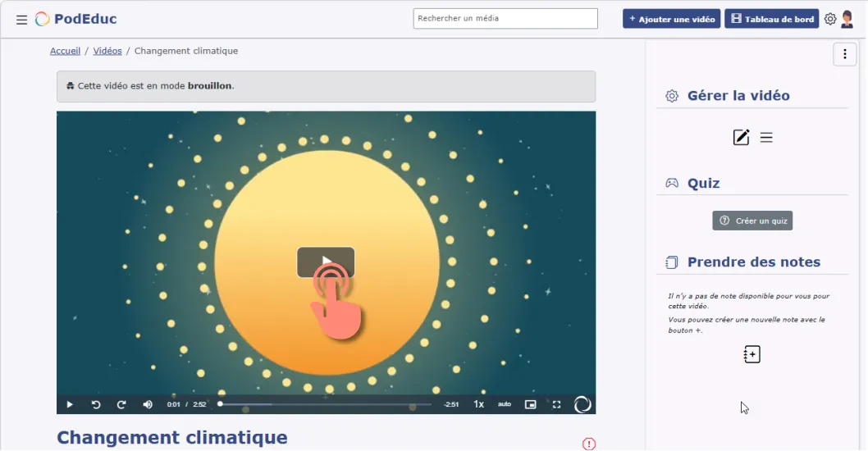Click the big play button on video
Screen dimensions: 868x451
click(326, 262)
